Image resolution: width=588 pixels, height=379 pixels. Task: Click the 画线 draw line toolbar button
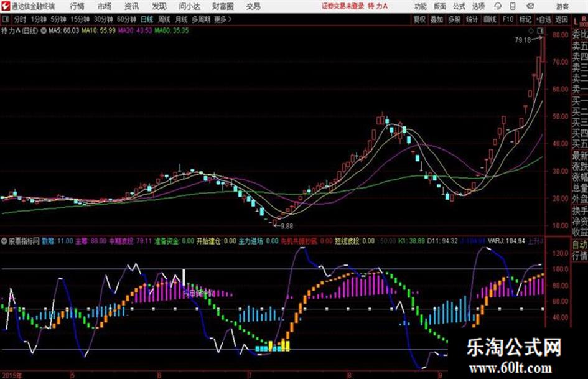490,19
